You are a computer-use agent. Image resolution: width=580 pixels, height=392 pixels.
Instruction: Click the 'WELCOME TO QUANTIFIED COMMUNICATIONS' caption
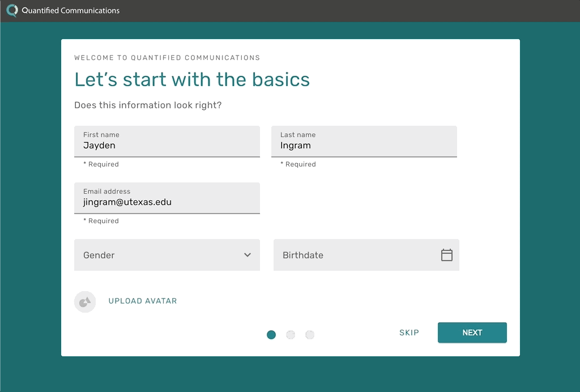click(x=167, y=58)
